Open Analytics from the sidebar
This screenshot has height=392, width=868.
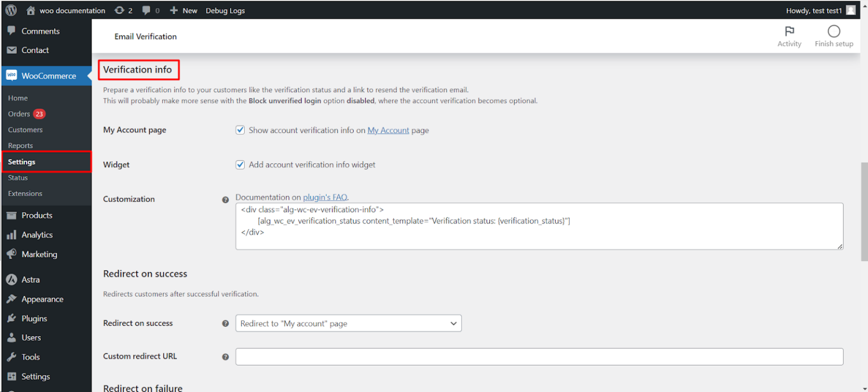coord(37,234)
